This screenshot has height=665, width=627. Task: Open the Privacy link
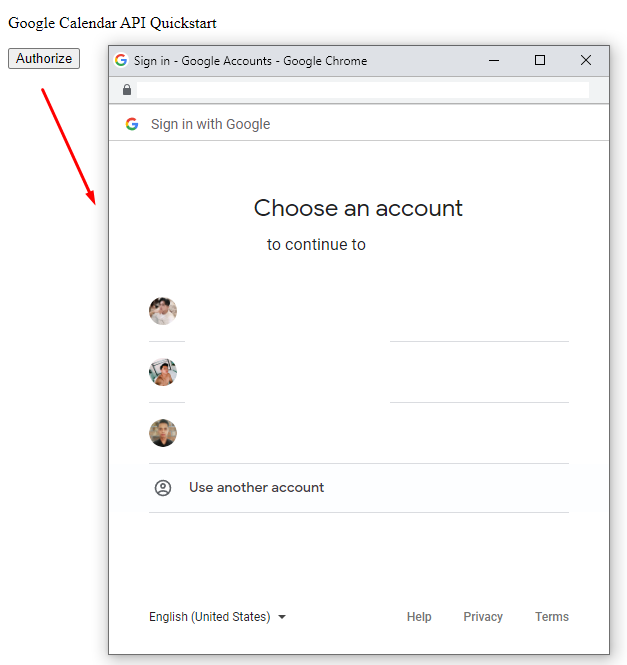coord(483,617)
